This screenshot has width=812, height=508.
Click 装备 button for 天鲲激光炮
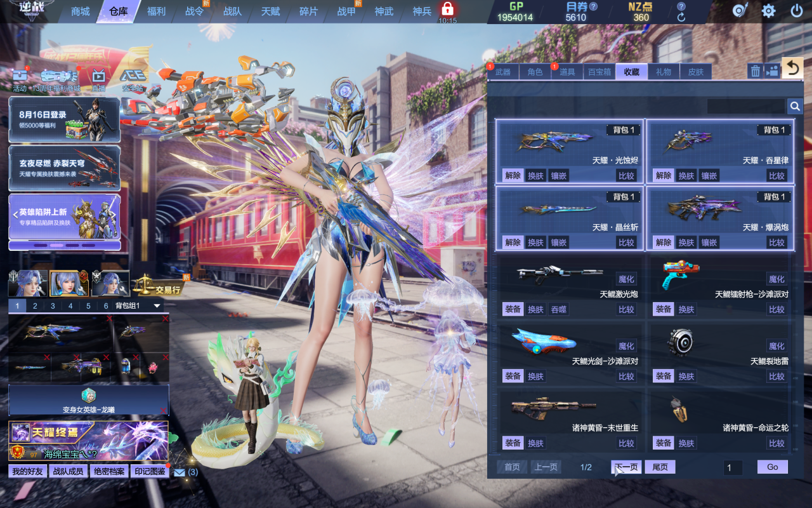(x=513, y=309)
